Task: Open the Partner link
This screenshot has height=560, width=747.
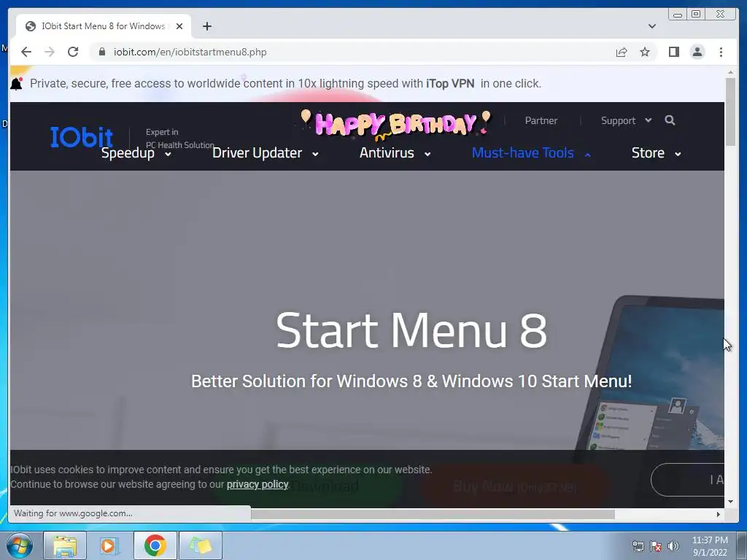Action: [x=541, y=120]
